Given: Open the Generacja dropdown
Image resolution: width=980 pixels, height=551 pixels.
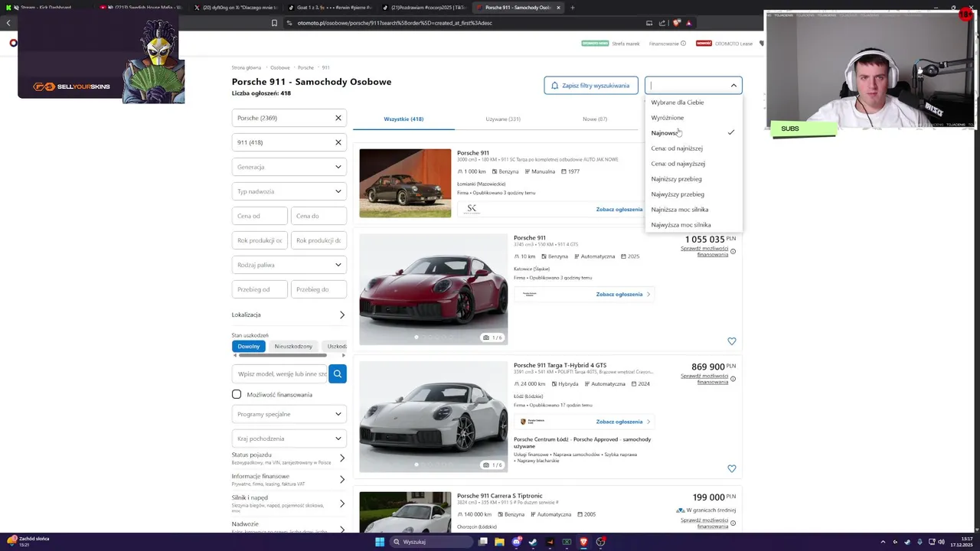Looking at the screenshot, I should point(289,167).
